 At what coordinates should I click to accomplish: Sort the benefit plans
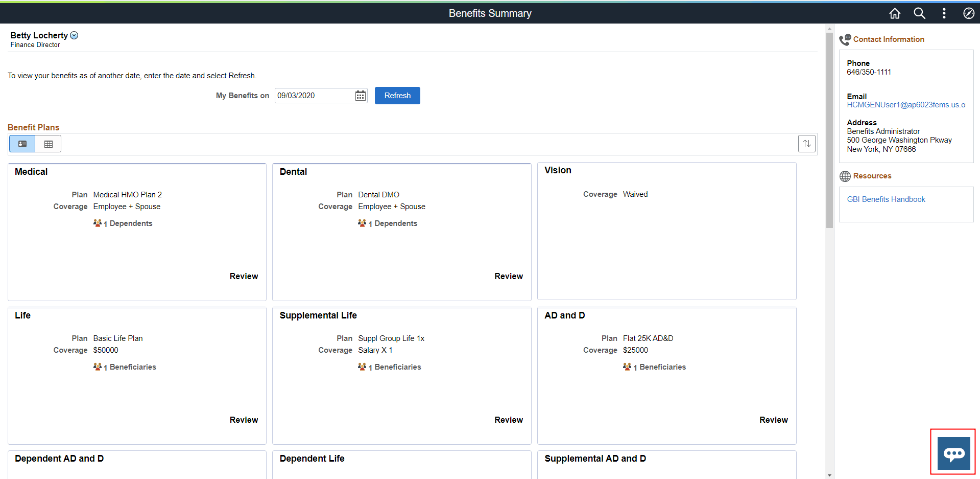[x=807, y=144]
